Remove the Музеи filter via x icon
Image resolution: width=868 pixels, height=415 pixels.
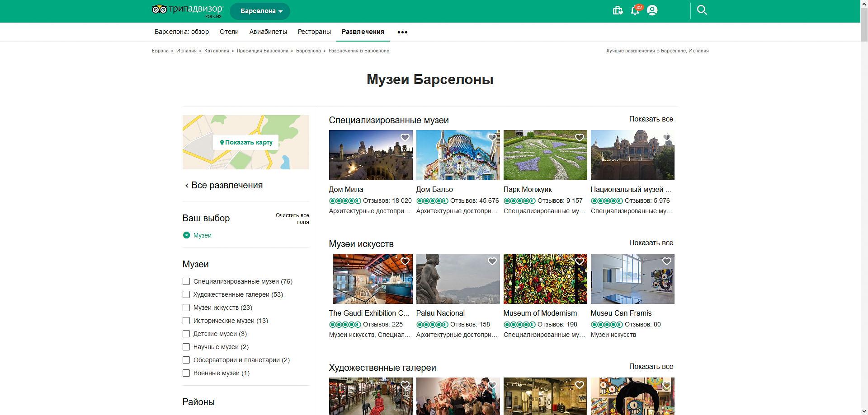(x=186, y=235)
